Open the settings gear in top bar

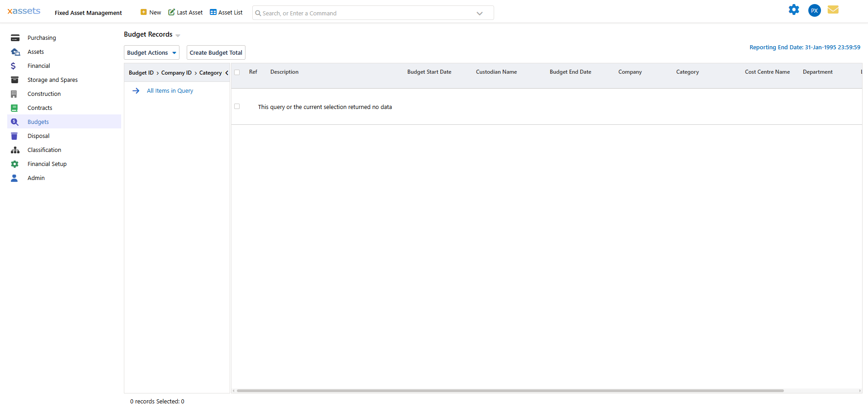794,9
